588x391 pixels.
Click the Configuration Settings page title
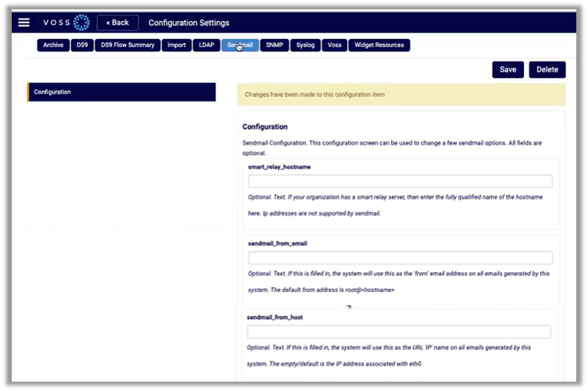click(x=188, y=23)
